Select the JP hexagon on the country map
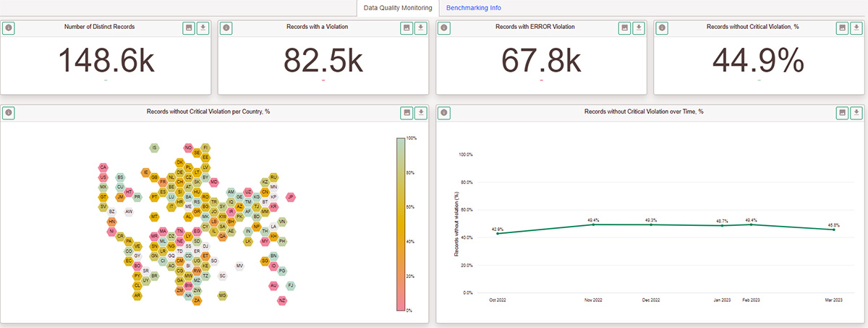The height and width of the screenshot is (328, 868). click(290, 196)
